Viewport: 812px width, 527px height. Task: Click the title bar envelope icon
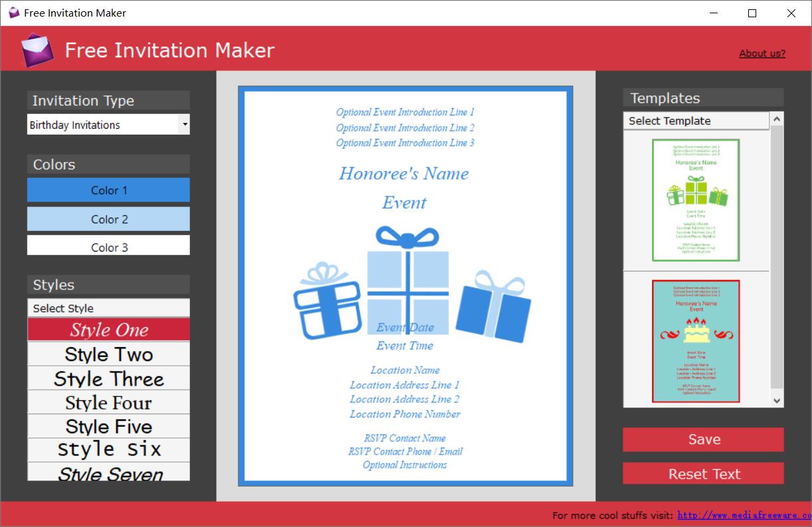(x=14, y=13)
